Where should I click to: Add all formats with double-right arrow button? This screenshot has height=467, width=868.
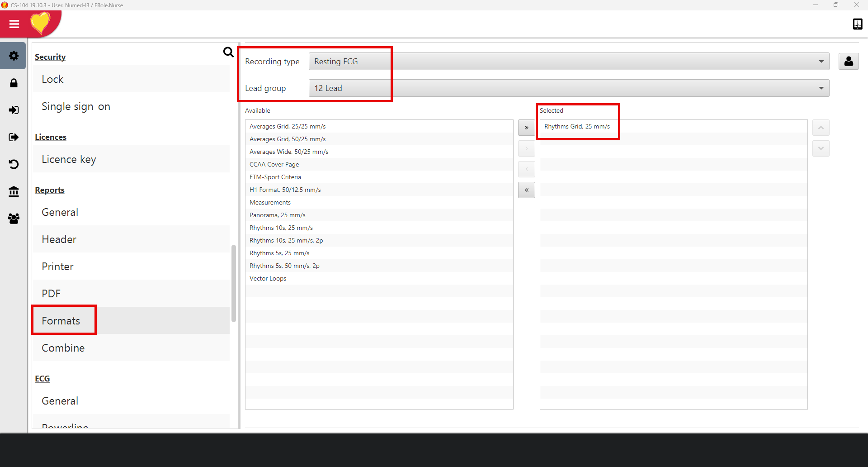coord(526,128)
